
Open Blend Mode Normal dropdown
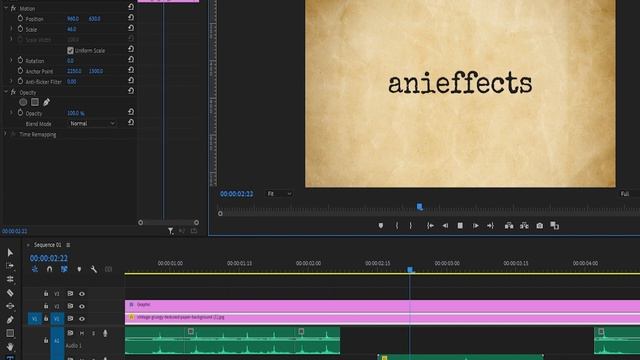92,123
